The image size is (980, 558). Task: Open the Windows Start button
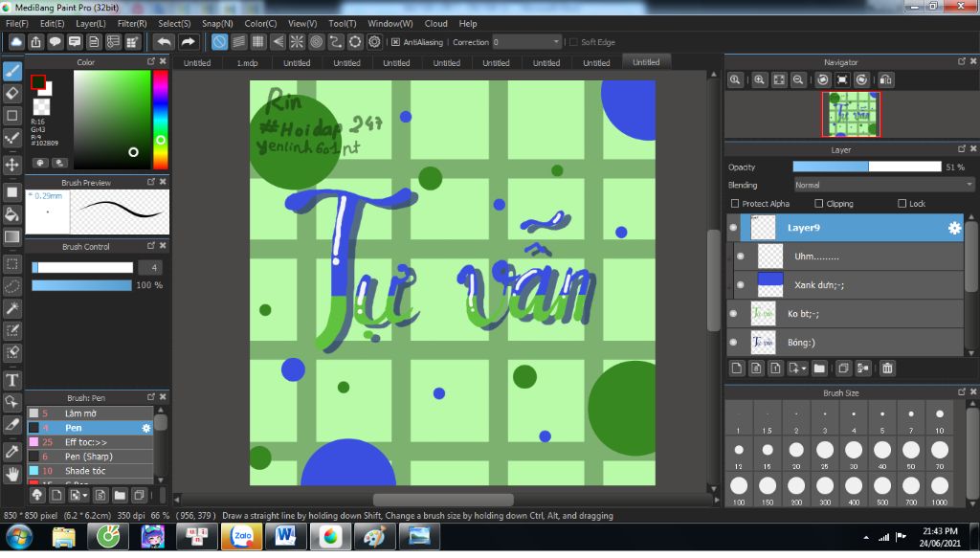tap(19, 537)
